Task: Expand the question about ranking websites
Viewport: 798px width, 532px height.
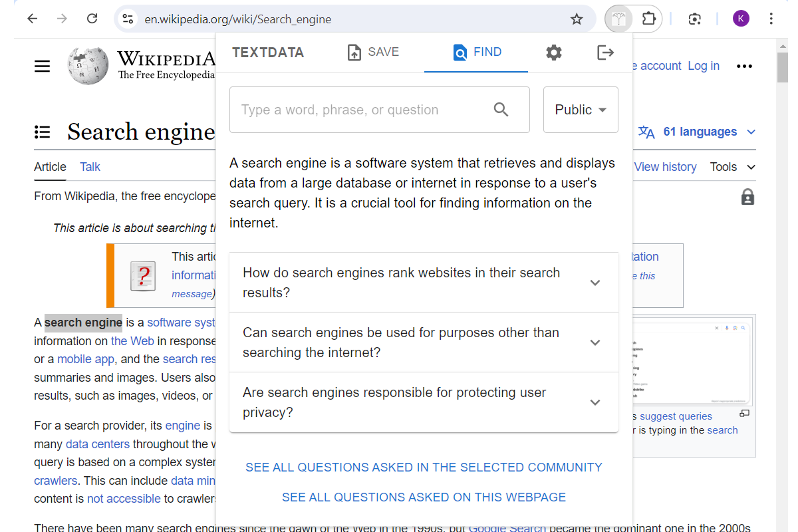Action: tap(424, 283)
